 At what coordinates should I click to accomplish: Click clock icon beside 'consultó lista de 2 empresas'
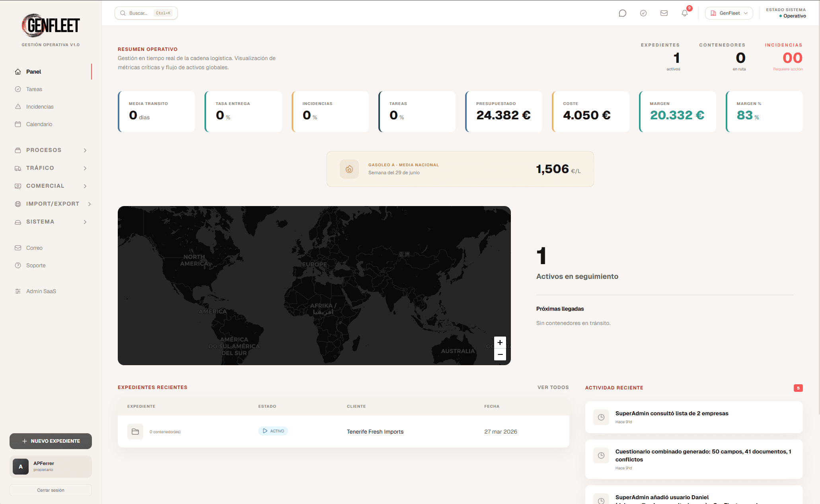(x=601, y=417)
